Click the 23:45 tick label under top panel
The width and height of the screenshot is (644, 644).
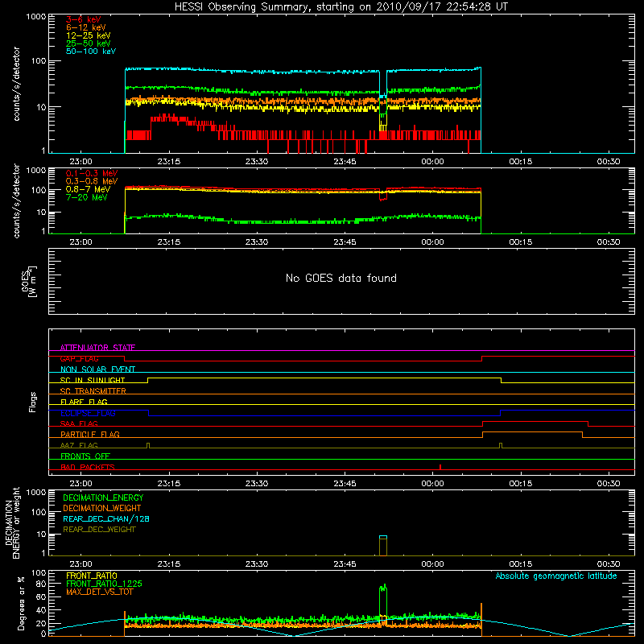pos(345,162)
